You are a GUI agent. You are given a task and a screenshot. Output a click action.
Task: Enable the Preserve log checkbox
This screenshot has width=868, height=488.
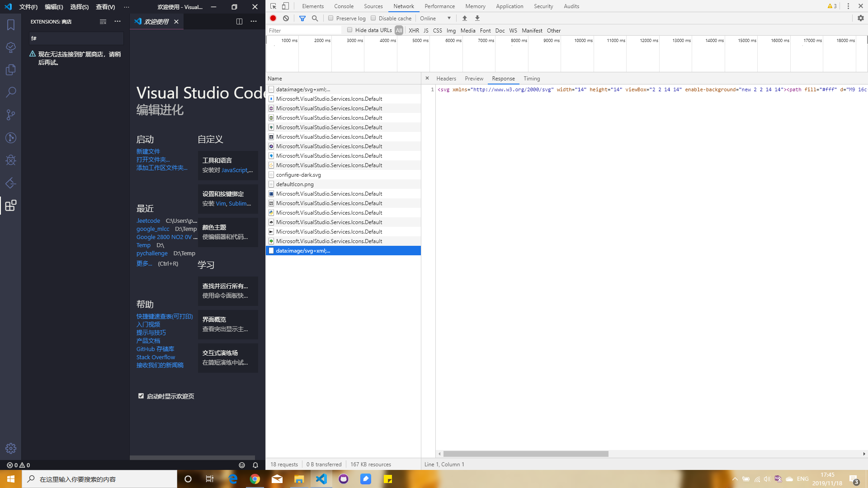[331, 18]
